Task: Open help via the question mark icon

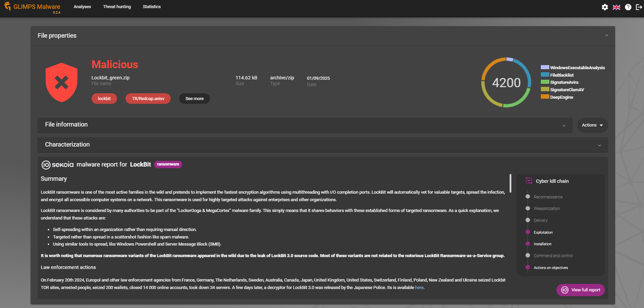Action: pos(628,7)
